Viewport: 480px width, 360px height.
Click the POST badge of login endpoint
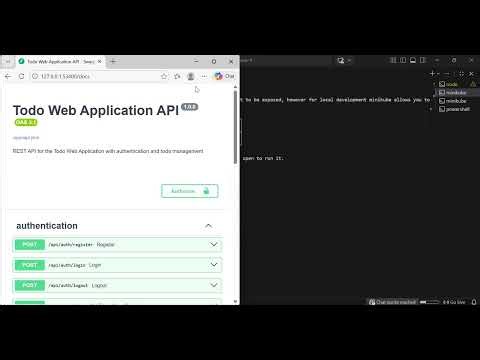tap(30, 265)
